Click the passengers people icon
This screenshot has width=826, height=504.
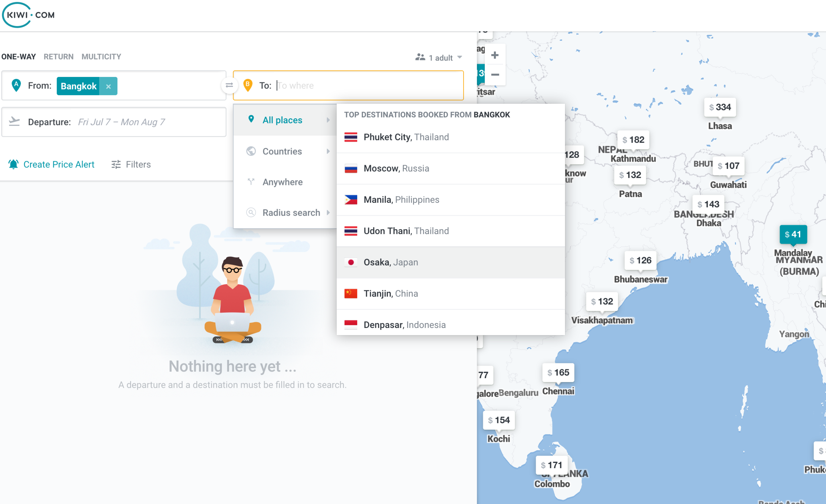click(x=420, y=57)
